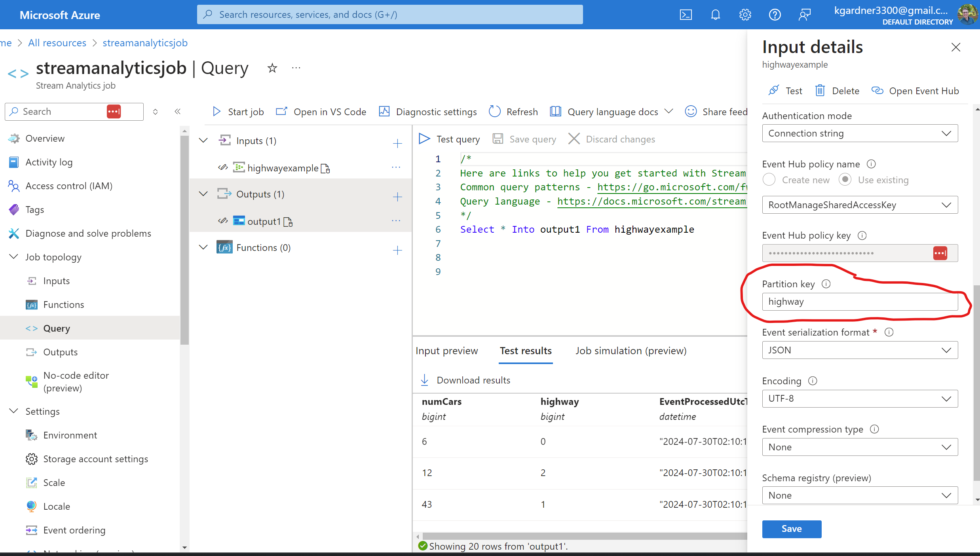Collapse the Job topology menu group
This screenshot has height=556, width=980.
13,257
